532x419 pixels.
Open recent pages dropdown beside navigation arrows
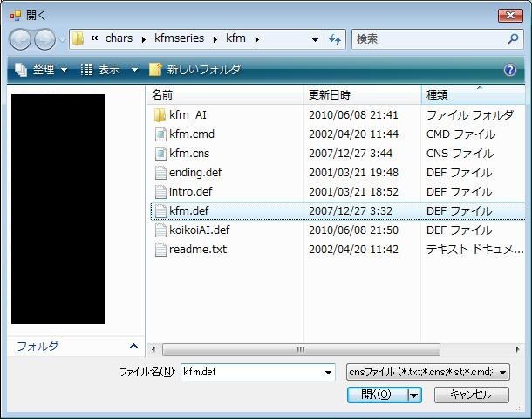click(x=63, y=40)
